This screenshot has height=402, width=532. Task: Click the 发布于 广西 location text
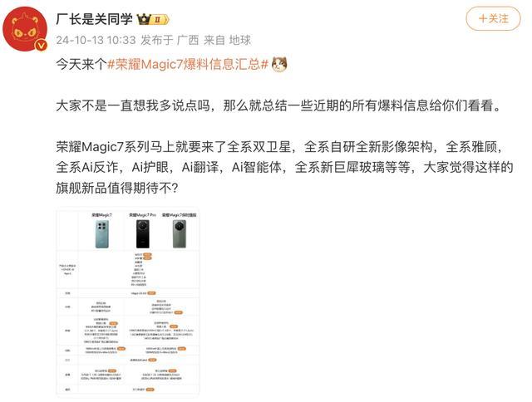170,41
